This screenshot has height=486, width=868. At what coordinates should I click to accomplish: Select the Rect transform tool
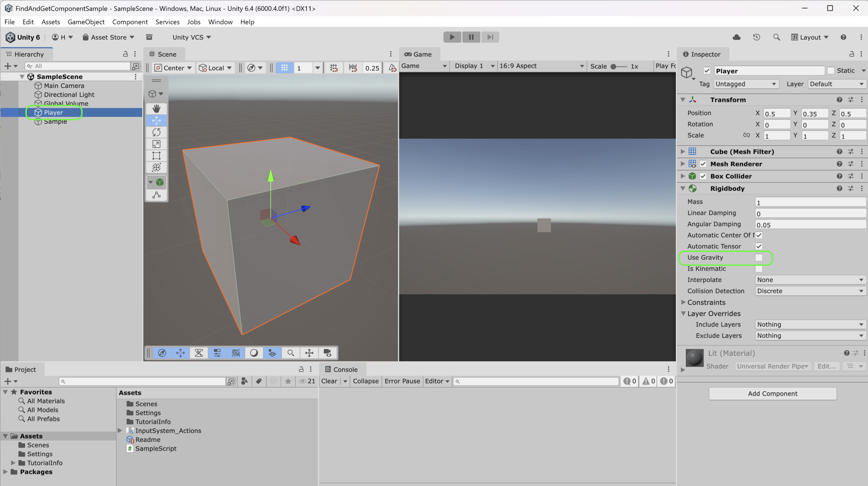pos(156,156)
